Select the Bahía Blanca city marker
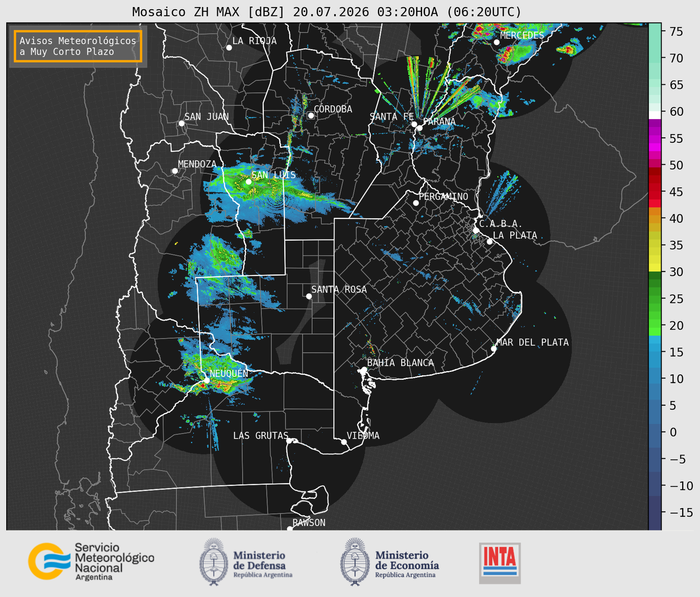The height and width of the screenshot is (597, 700). (364, 369)
